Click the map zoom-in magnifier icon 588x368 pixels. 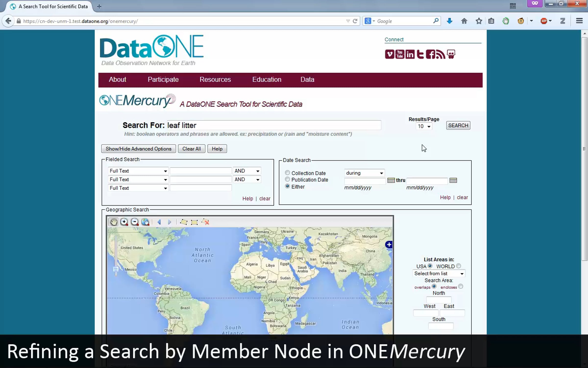coord(124,222)
